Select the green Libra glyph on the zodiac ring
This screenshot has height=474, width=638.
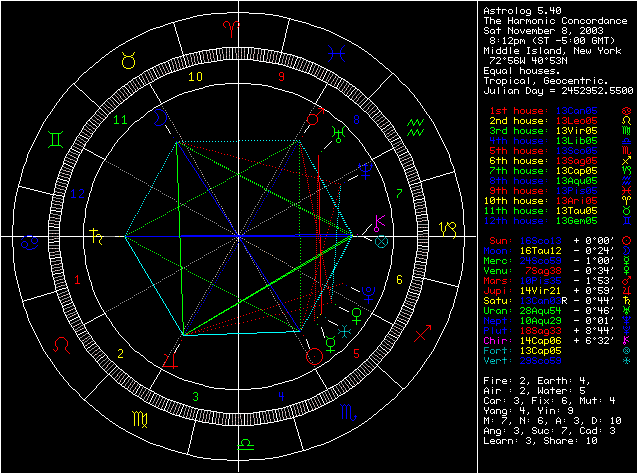point(246,444)
